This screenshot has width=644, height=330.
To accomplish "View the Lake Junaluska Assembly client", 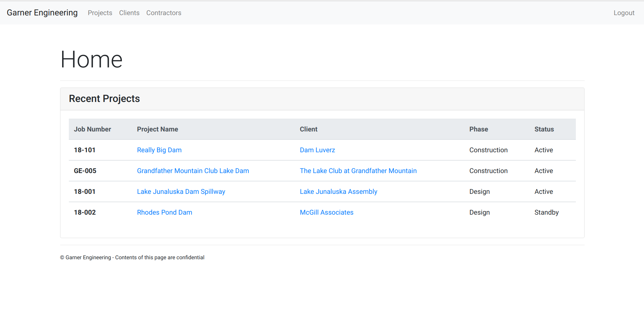I will pos(338,191).
